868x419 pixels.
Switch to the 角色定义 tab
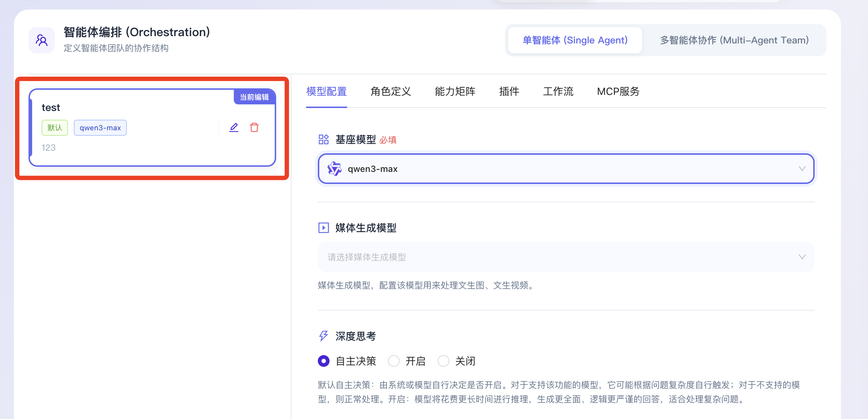[391, 91]
